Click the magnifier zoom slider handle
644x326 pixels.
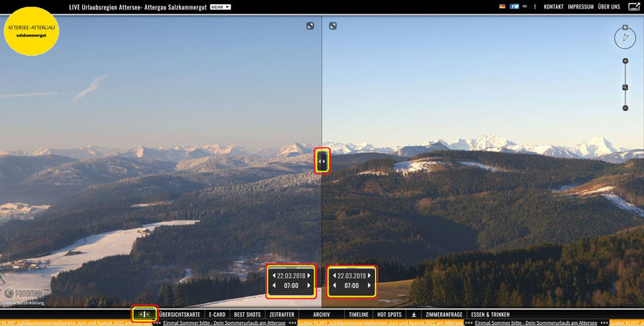(625, 87)
